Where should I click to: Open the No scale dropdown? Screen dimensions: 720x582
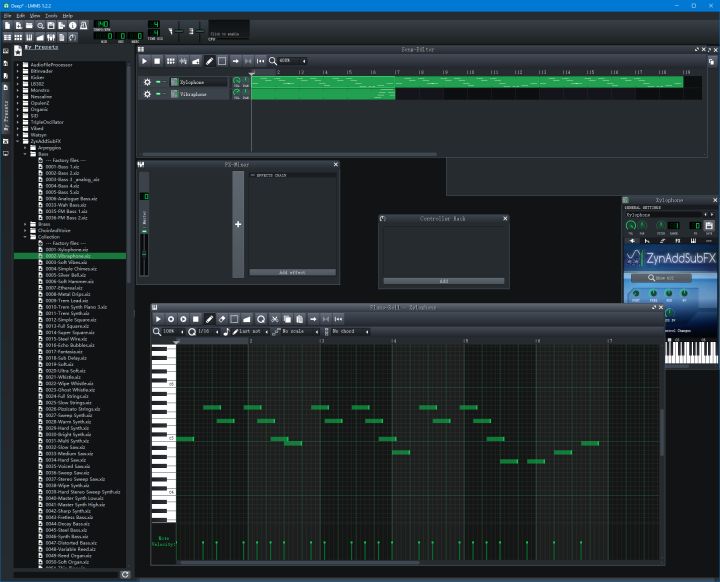pos(300,331)
